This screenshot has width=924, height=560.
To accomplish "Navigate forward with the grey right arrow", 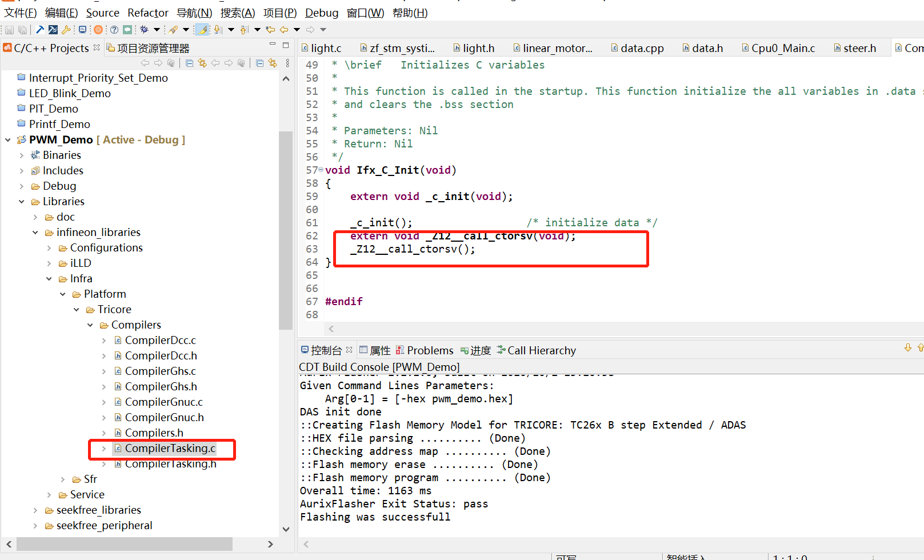I will [310, 30].
